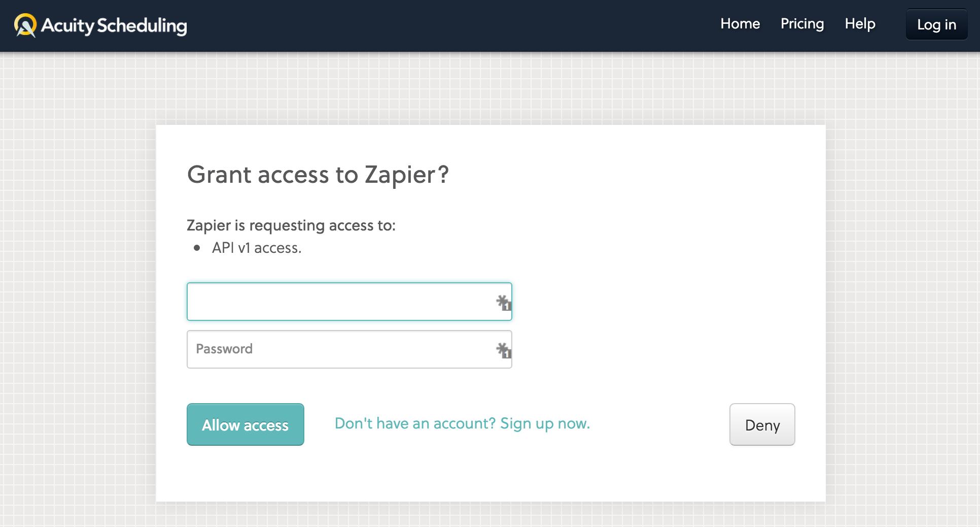The height and width of the screenshot is (527, 980).
Task: Click the Acuity Scheduling logo icon
Action: tap(25, 25)
